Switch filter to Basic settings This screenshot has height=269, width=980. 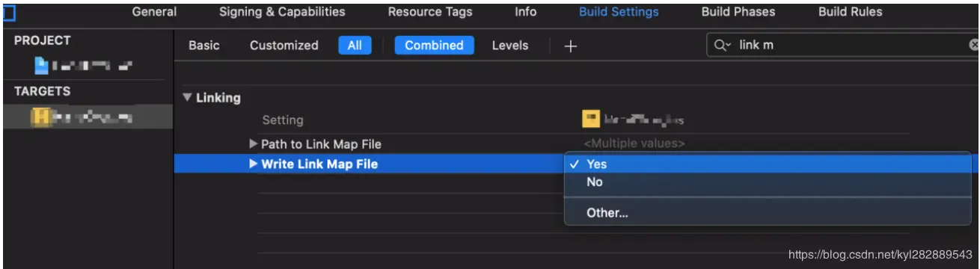(x=204, y=46)
